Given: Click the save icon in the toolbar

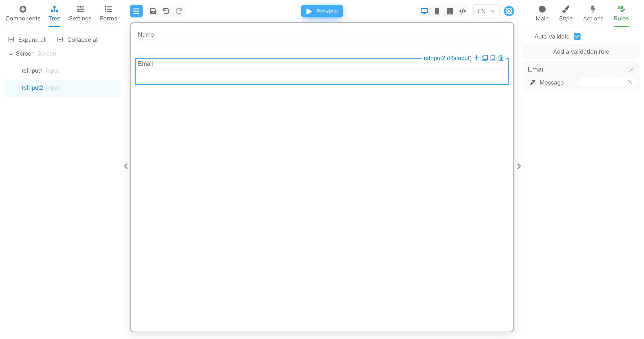Looking at the screenshot, I should click(153, 11).
